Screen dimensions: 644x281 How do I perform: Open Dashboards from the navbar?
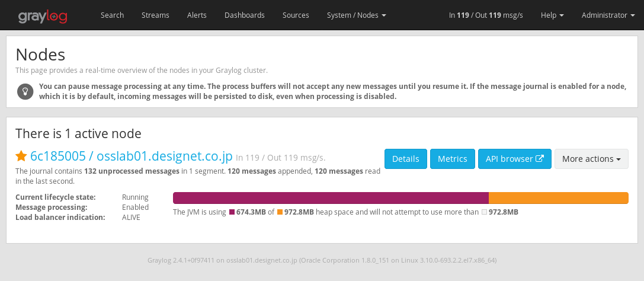245,15
